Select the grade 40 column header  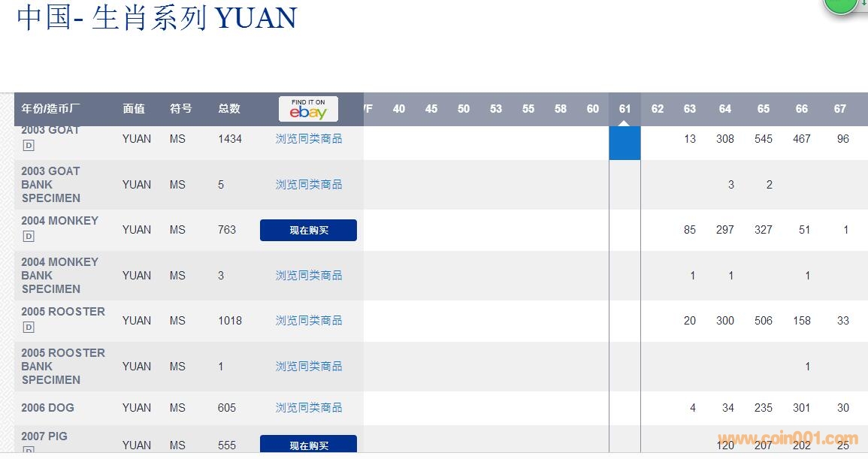398,109
